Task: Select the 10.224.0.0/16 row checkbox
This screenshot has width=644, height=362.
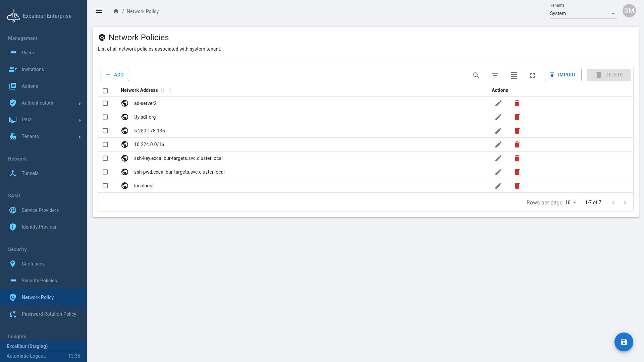Action: click(x=105, y=144)
